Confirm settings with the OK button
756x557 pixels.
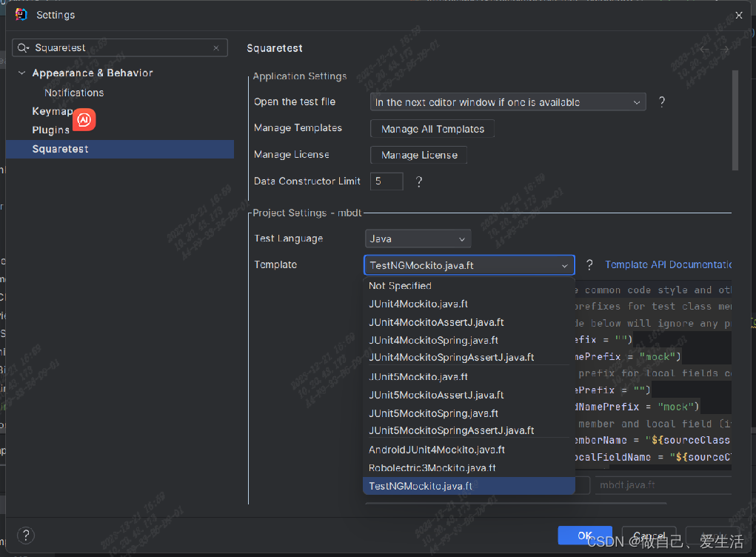click(585, 536)
